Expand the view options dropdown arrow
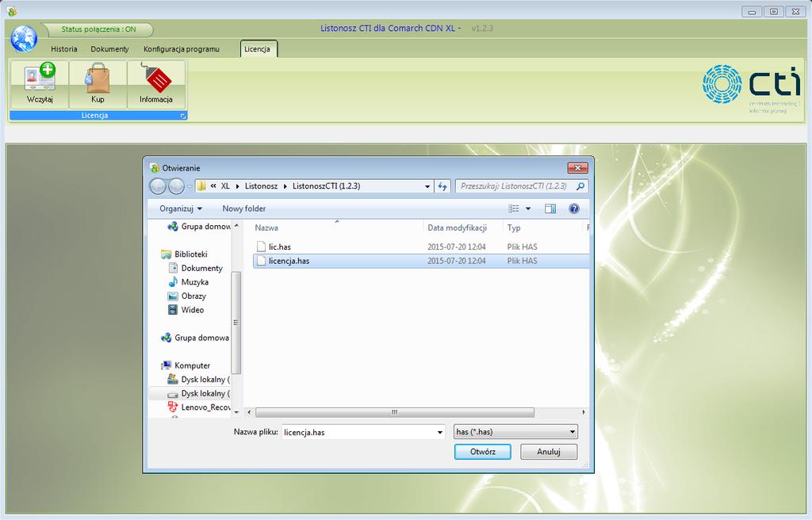The height and width of the screenshot is (520, 812). click(528, 208)
